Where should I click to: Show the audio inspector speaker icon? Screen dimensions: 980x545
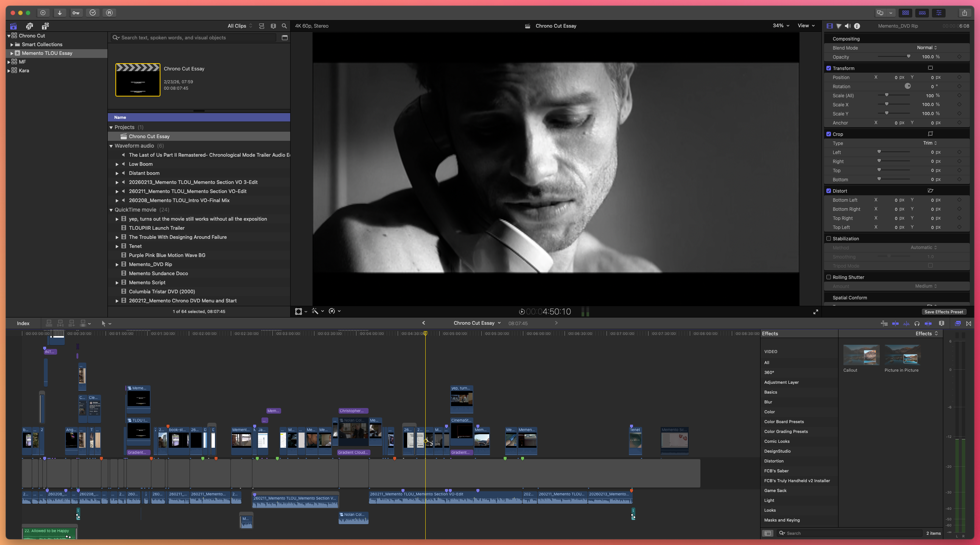(x=848, y=26)
